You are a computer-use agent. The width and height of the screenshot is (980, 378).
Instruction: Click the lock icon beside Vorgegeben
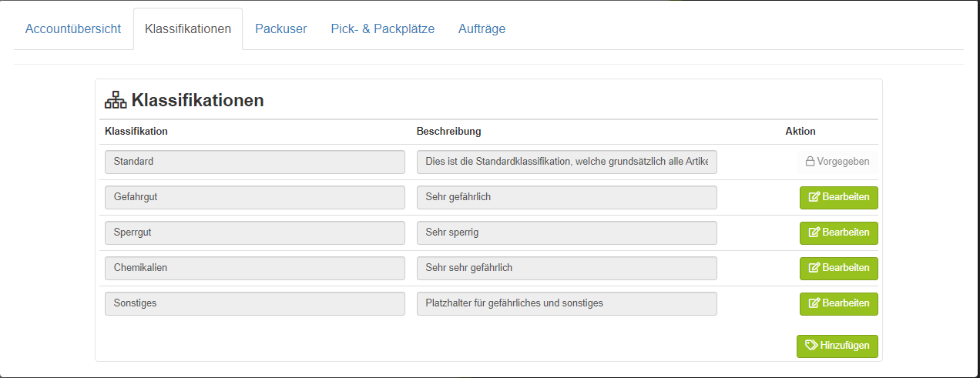[x=810, y=162]
